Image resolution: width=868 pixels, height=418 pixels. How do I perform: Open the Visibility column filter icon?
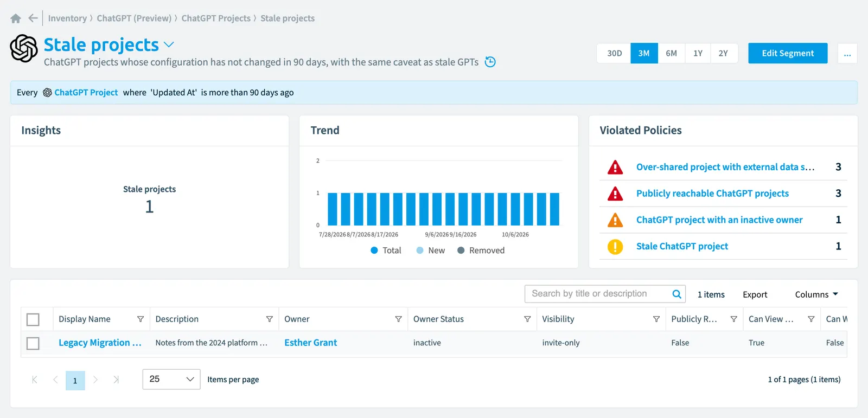[656, 319]
